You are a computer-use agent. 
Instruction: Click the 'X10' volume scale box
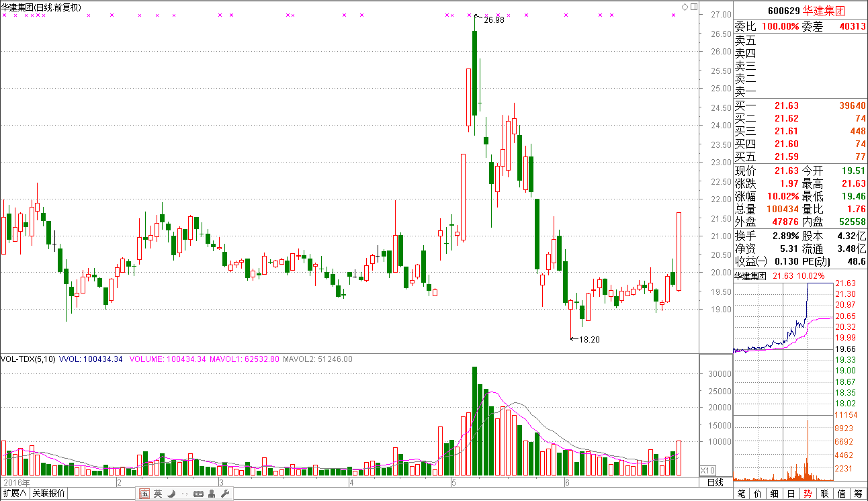707,470
